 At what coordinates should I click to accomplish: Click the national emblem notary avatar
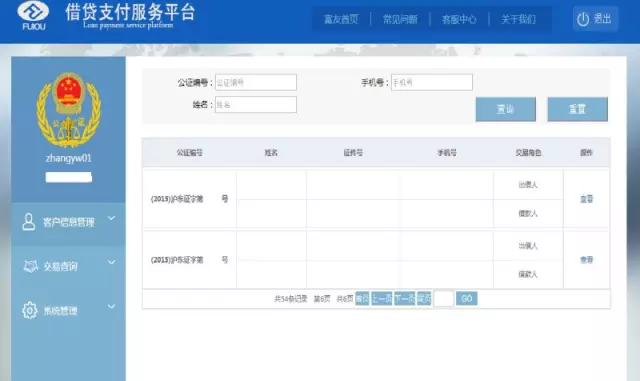69,110
